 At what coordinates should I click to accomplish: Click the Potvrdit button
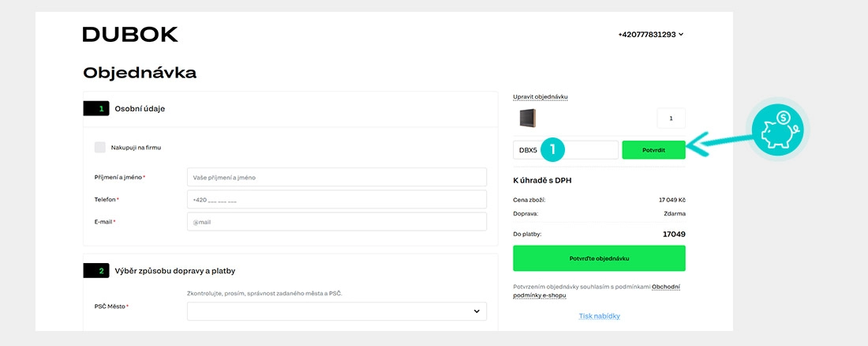point(654,150)
